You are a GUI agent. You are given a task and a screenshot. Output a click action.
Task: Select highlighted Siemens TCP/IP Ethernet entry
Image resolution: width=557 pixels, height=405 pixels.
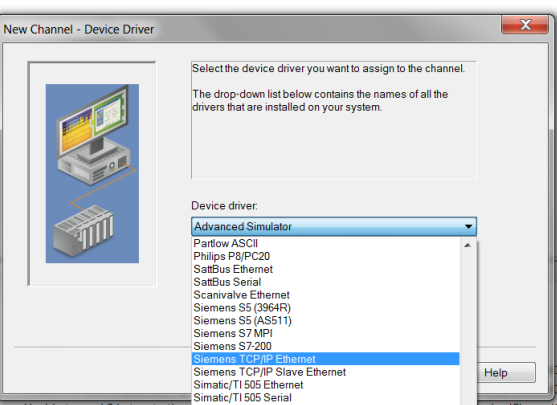click(x=326, y=359)
